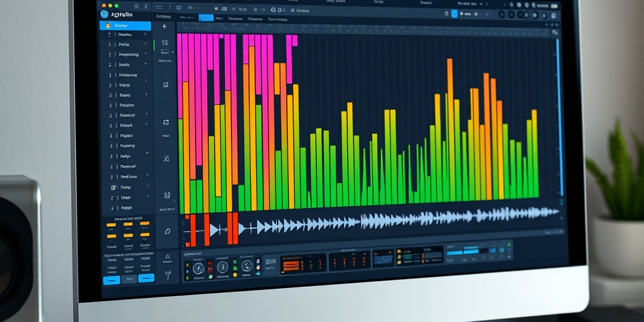The image size is (644, 322).
Task: Activate the top-right orange pad
Action: pyautogui.click(x=144, y=224)
